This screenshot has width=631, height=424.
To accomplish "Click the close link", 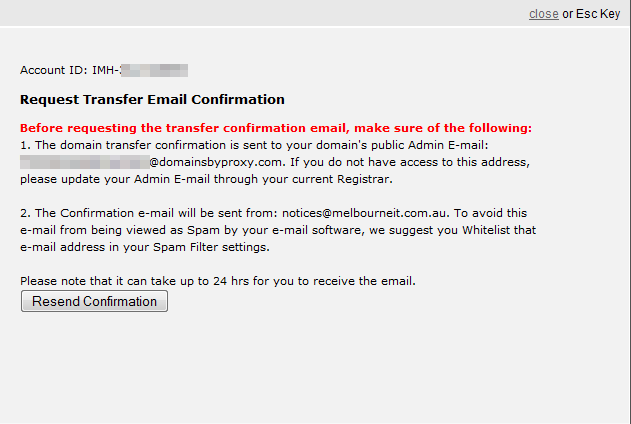I will (543, 14).
